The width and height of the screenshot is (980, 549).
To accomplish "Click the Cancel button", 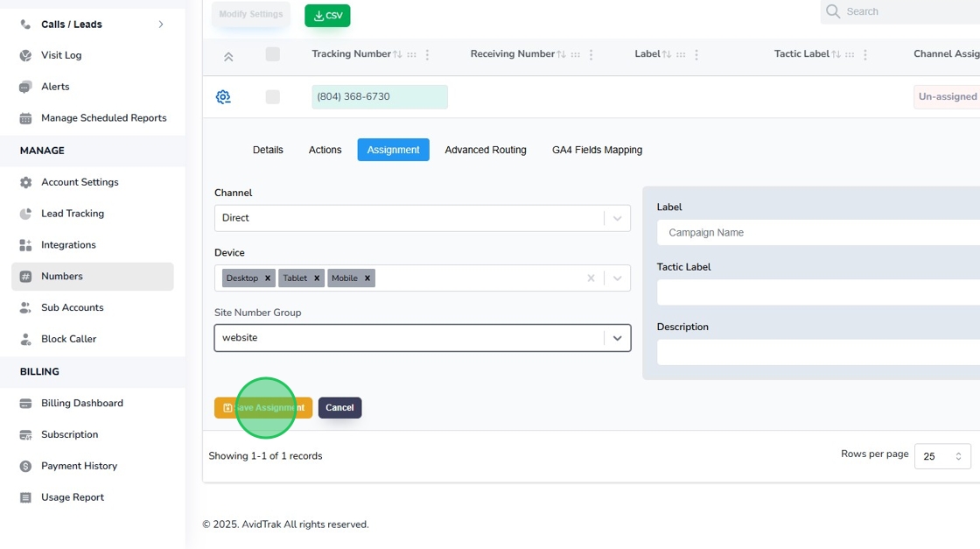I will point(339,408).
